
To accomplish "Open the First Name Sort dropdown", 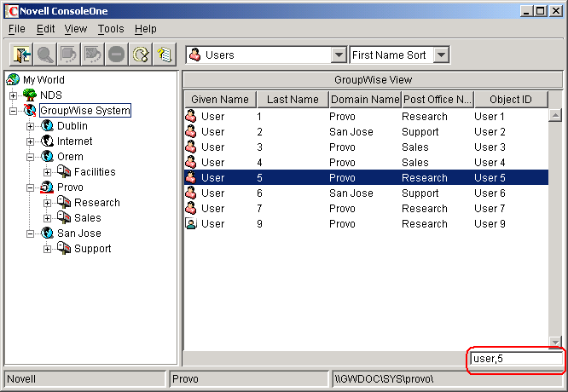I will coord(441,55).
